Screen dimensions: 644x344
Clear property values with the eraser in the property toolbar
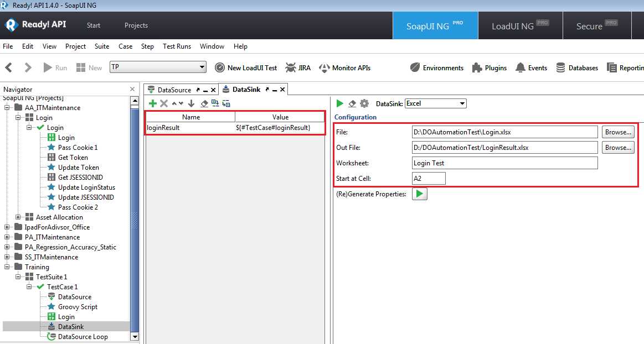(x=204, y=103)
